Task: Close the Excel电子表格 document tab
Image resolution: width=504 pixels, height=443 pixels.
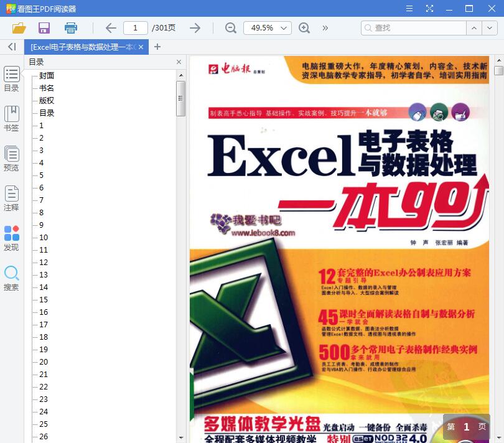Action: (141, 47)
